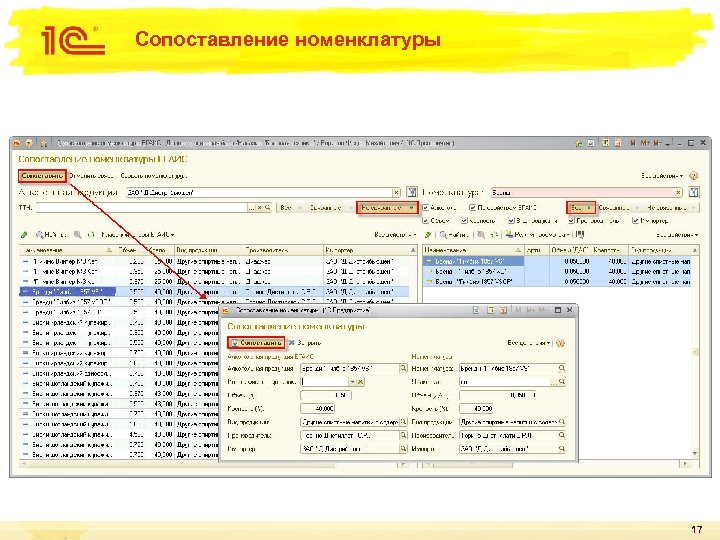Open top Все действия menu of main form
The image size is (720, 540).
click(x=662, y=176)
